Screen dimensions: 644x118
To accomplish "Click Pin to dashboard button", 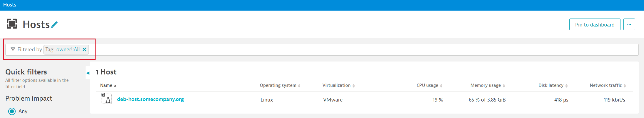I will tap(595, 24).
